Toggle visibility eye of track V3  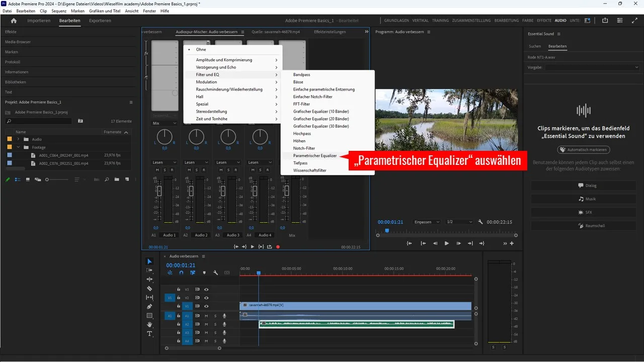[x=206, y=290]
